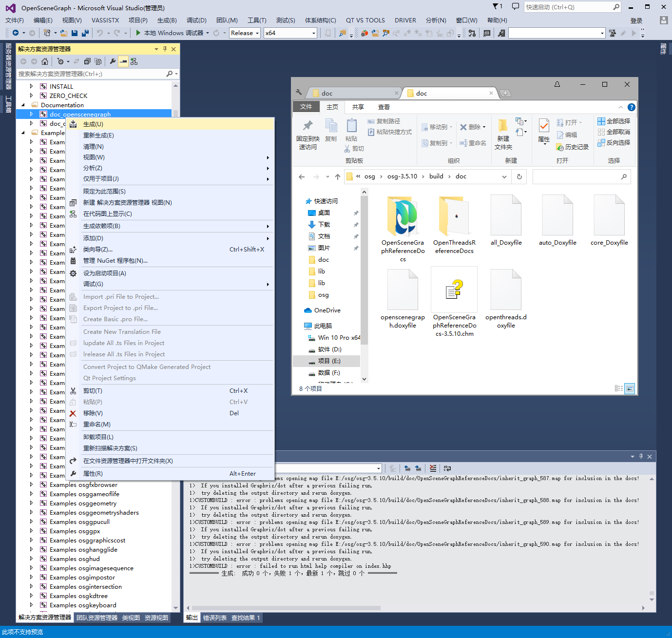Click the 新建文件夹 icon in Explorer ribbon
Image resolution: width=672 pixels, height=638 pixels.
[503, 125]
